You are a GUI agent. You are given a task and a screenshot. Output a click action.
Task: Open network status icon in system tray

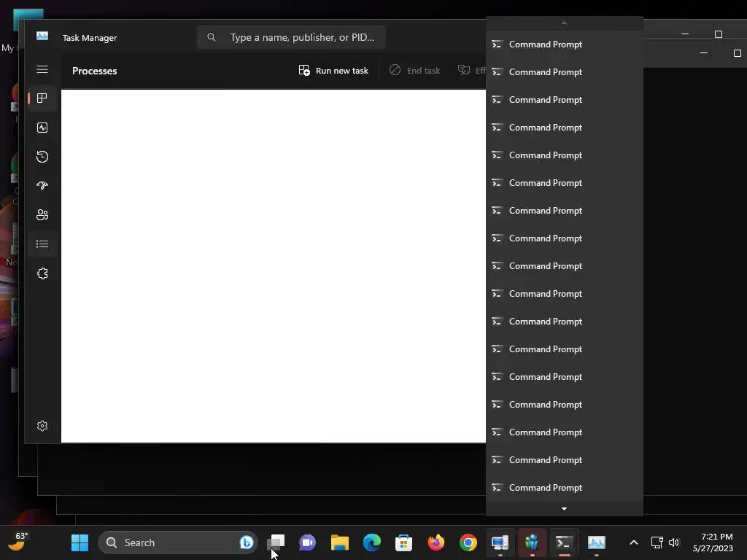(657, 542)
